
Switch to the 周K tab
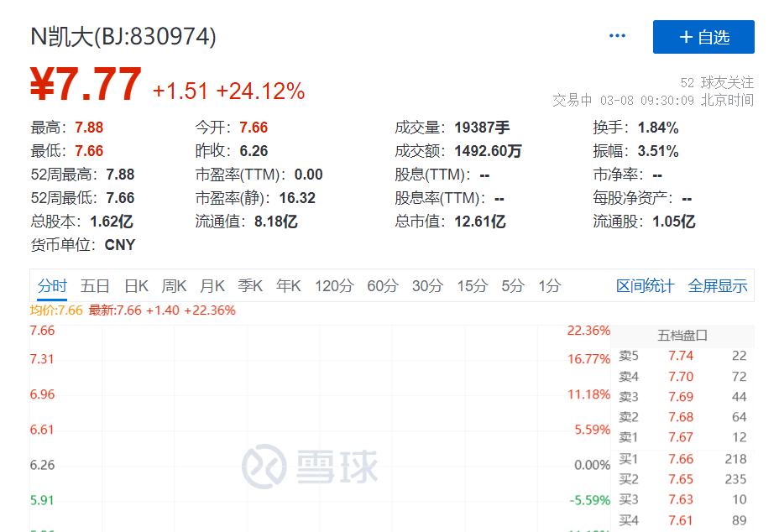(x=174, y=286)
